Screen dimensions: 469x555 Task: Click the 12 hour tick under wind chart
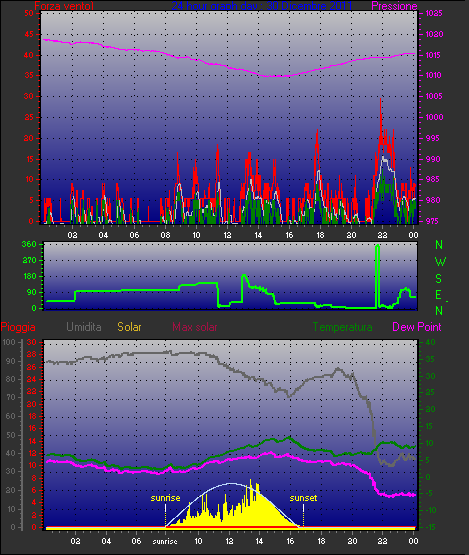coord(227,235)
